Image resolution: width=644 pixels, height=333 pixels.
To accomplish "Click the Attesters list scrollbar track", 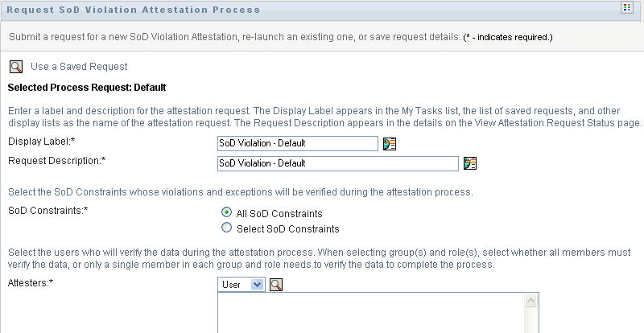I will pos(531,322).
